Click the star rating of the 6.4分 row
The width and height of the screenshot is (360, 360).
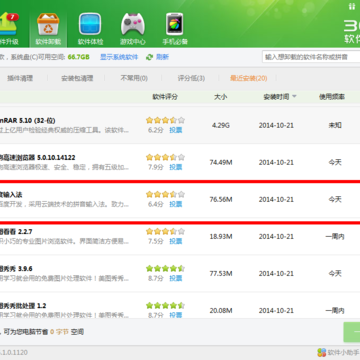point(165,194)
